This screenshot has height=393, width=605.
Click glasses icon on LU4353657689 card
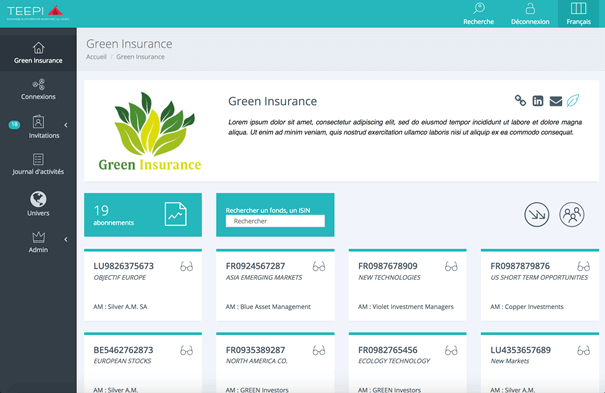(x=583, y=350)
